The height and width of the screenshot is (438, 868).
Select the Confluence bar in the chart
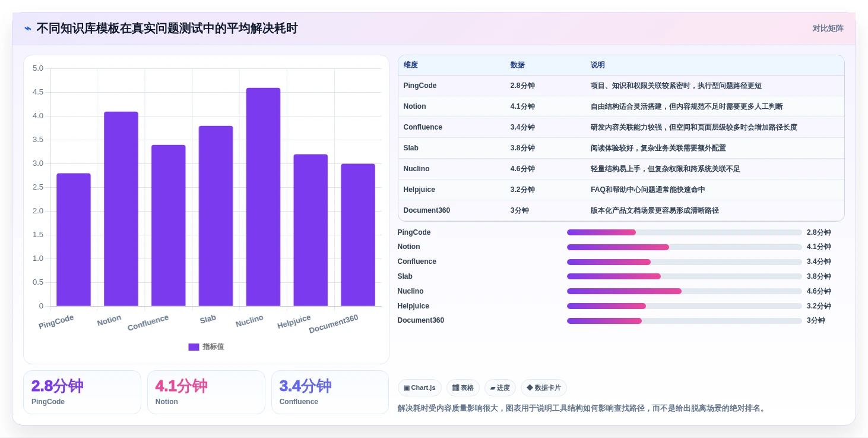[169, 225]
